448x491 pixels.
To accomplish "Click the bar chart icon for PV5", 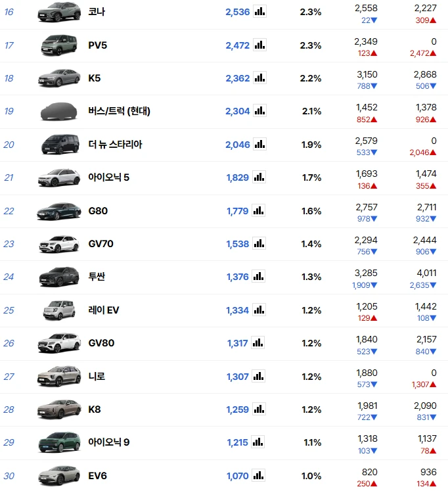I will pos(259,45).
